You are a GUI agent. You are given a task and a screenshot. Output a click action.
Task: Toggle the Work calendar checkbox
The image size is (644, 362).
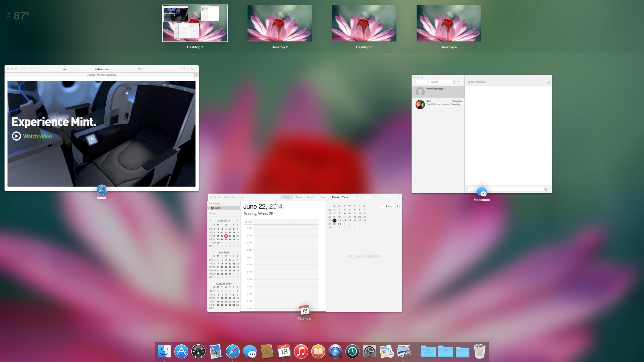coord(212,208)
